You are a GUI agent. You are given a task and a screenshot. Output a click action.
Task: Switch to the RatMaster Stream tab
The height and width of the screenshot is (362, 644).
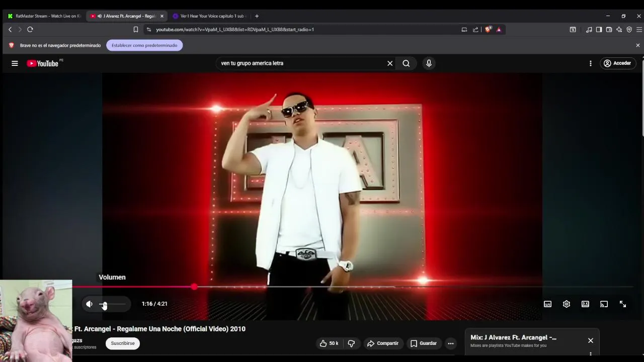click(44, 16)
